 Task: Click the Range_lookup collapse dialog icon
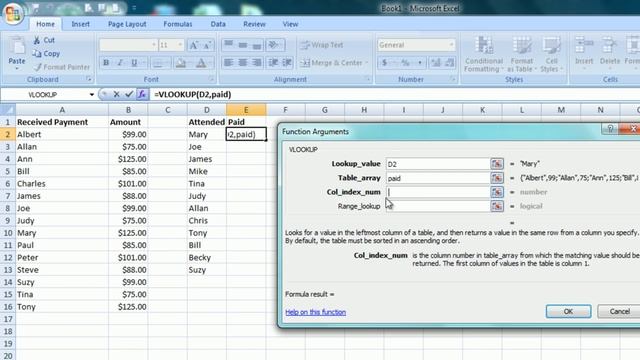click(497, 206)
